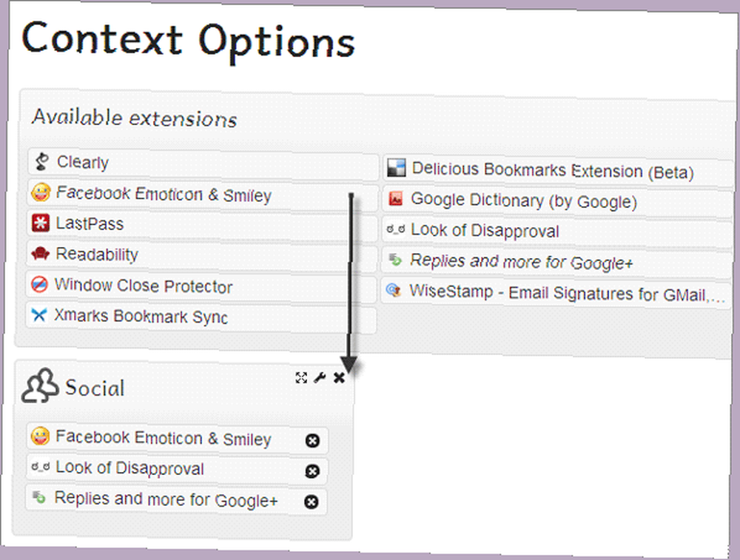Click the Clearly lamp icon
The width and height of the screenshot is (740, 560).
[x=42, y=161]
